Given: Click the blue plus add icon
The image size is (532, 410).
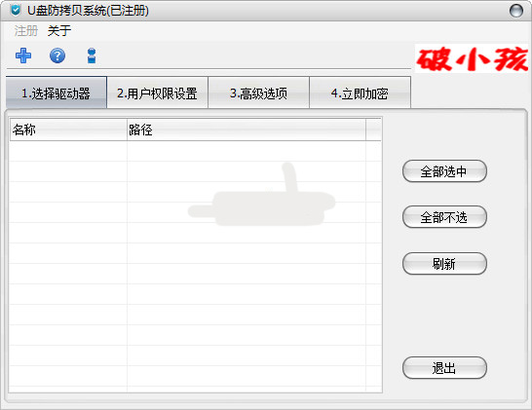Looking at the screenshot, I should pos(23,56).
